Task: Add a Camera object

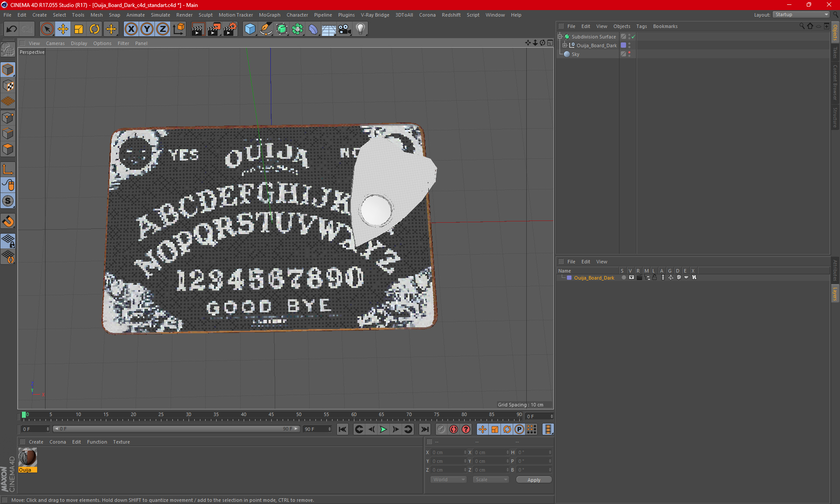Action: pos(345,29)
